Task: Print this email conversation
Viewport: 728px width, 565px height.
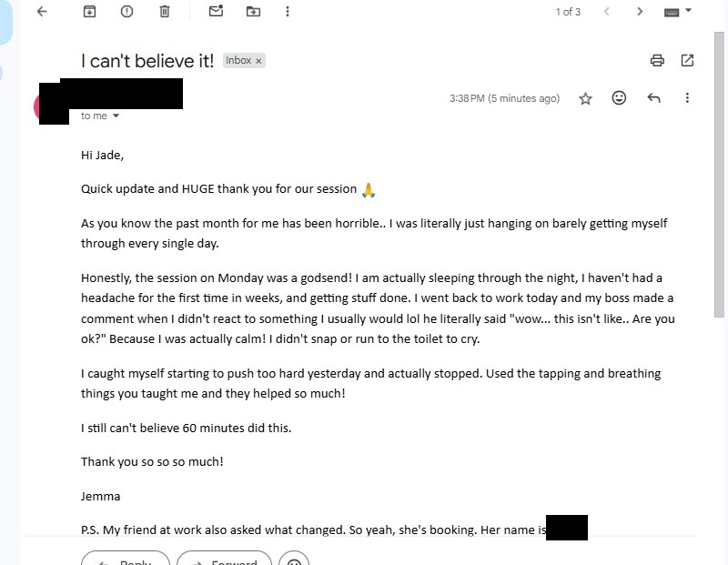Action: click(657, 61)
